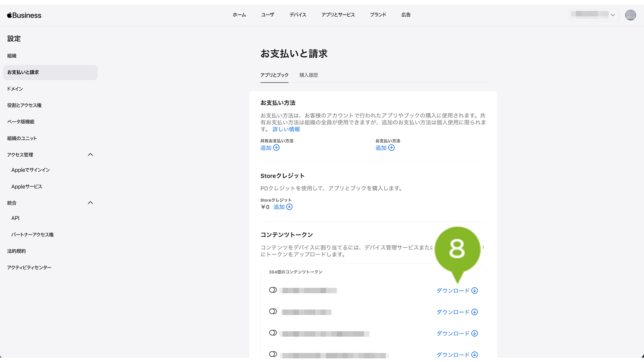This screenshot has height=362, width=644.
Task: Click plus icon under 共有お支払い方法
Action: (x=276, y=148)
